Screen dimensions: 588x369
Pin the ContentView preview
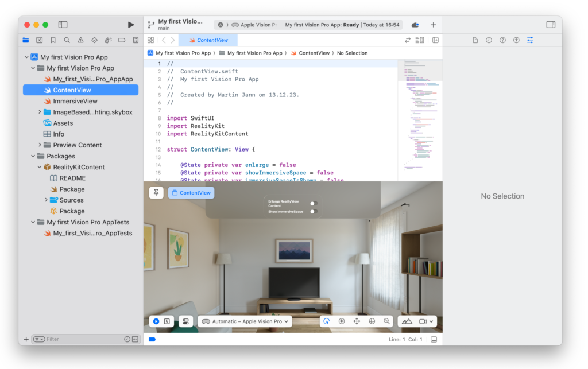tap(156, 193)
